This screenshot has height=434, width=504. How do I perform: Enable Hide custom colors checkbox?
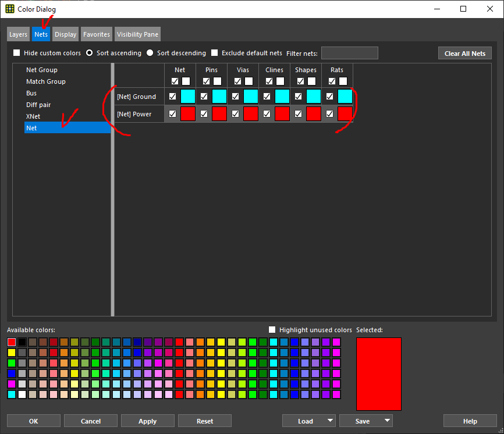click(17, 53)
